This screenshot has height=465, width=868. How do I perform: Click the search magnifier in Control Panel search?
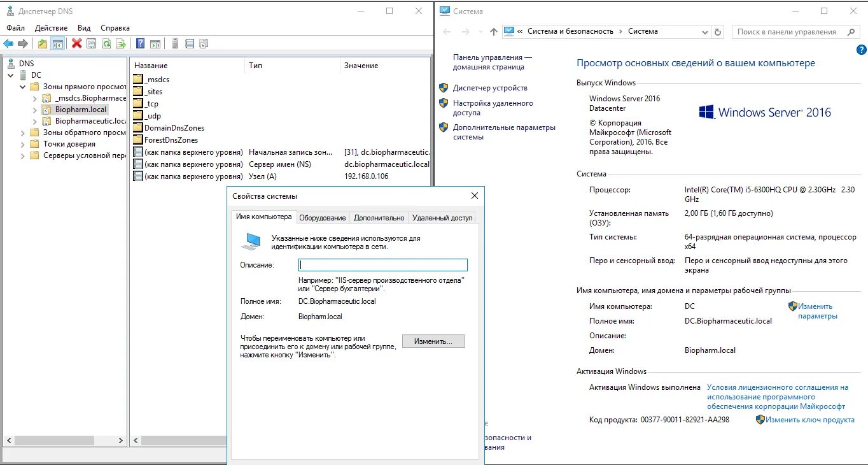click(x=851, y=31)
